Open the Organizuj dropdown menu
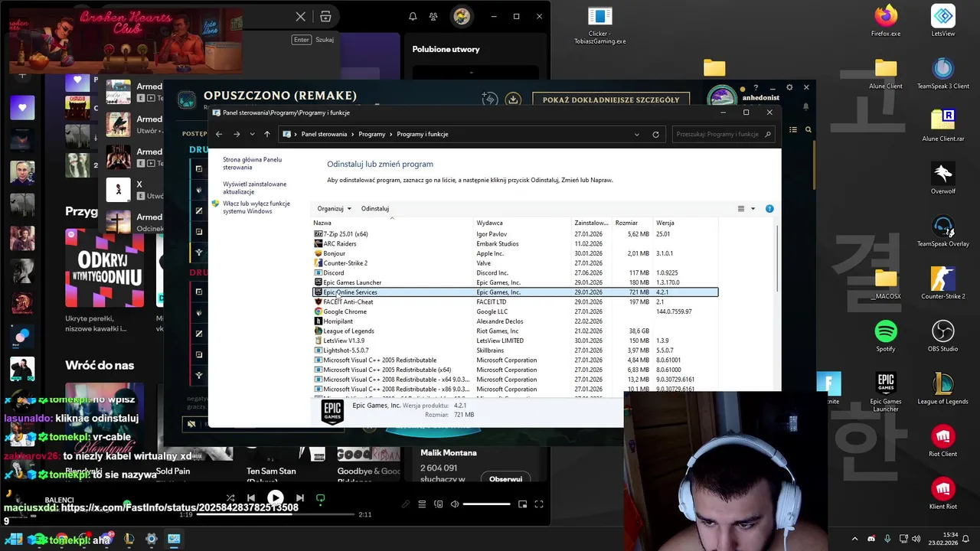Screen dimensions: 980x551 click(x=334, y=208)
